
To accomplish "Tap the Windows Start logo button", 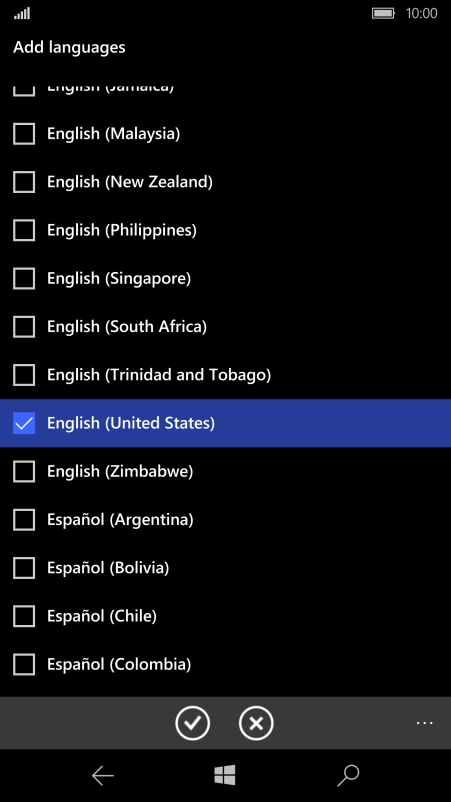I will pos(225,775).
